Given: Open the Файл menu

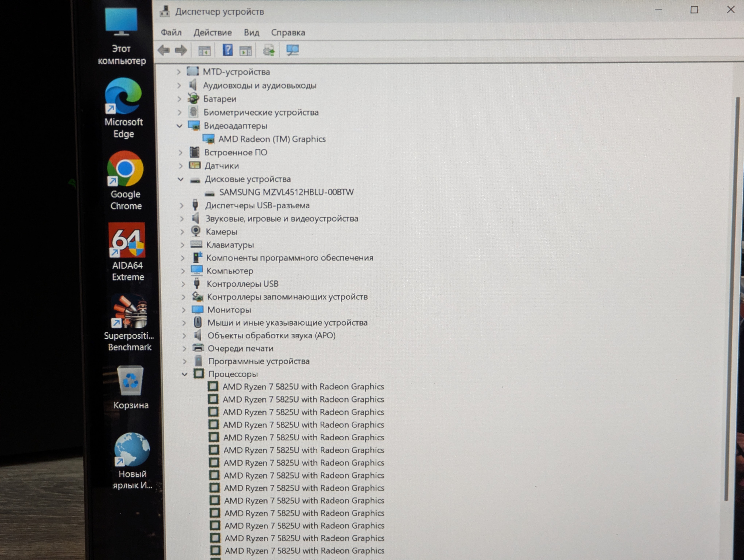Looking at the screenshot, I should pyautogui.click(x=171, y=32).
